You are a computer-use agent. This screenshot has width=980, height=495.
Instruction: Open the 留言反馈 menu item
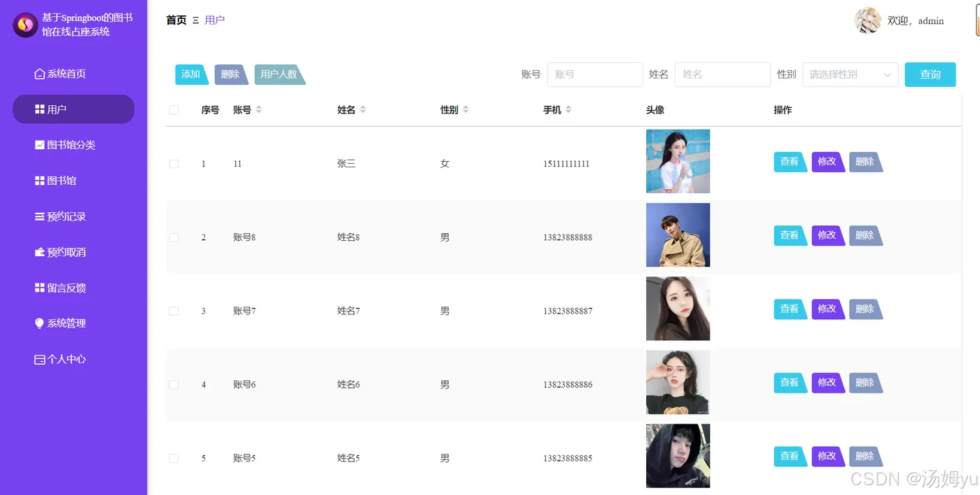pos(66,288)
